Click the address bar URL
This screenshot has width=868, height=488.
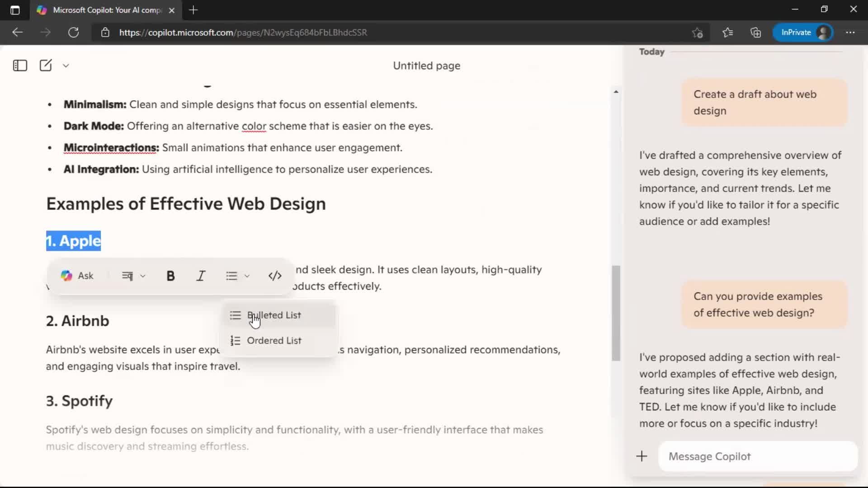(x=243, y=33)
